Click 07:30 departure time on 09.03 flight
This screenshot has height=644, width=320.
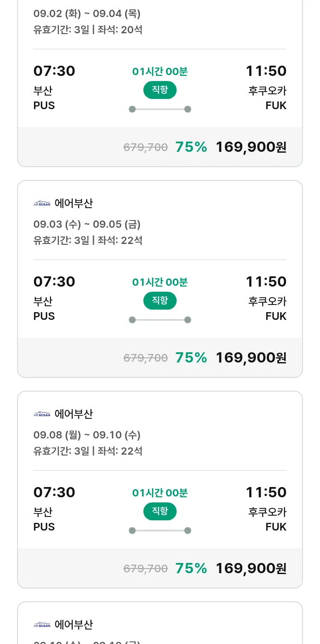point(54,282)
